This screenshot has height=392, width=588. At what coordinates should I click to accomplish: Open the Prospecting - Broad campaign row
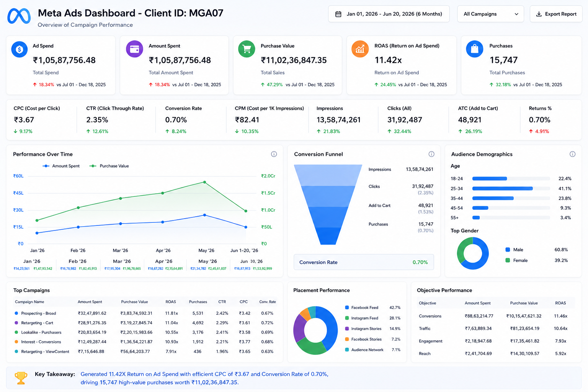point(145,313)
